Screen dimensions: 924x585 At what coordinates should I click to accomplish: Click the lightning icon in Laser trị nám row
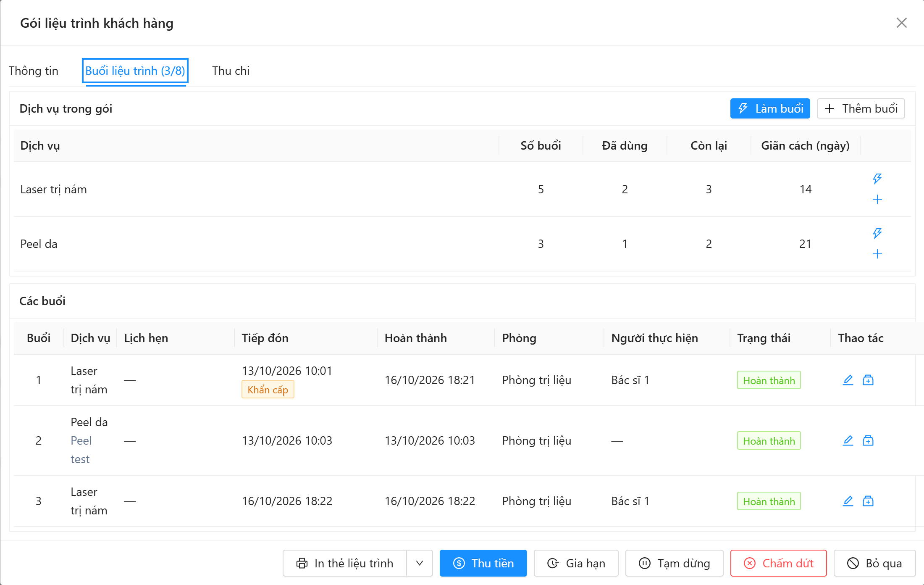(877, 179)
